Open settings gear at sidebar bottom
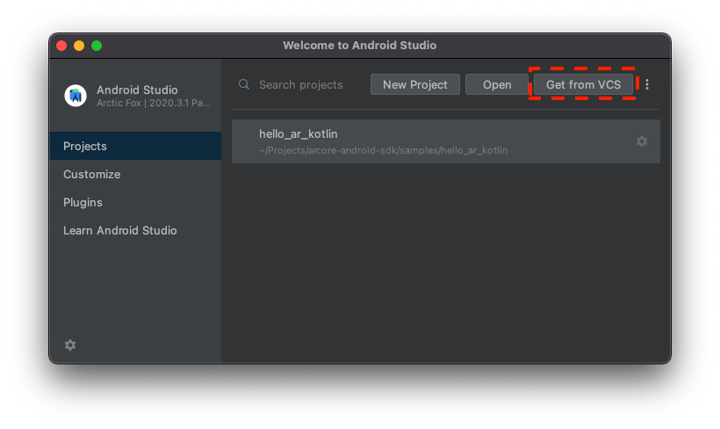This screenshot has height=429, width=720. point(70,345)
